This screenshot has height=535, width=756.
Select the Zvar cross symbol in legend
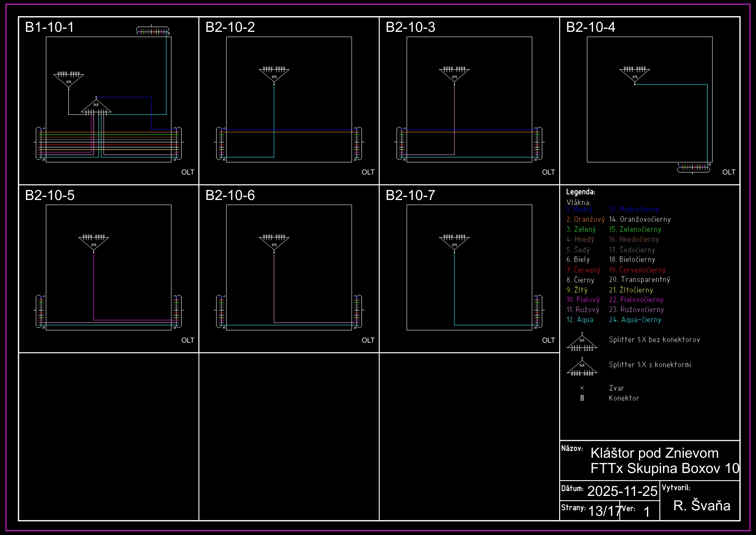(x=582, y=388)
